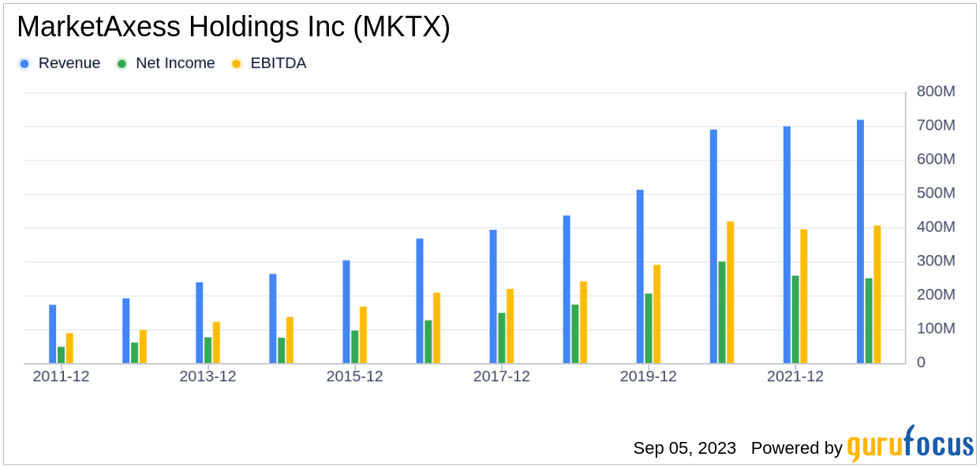This screenshot has width=980, height=468.
Task: Click the 100M y-axis label
Action: pyautogui.click(x=936, y=329)
